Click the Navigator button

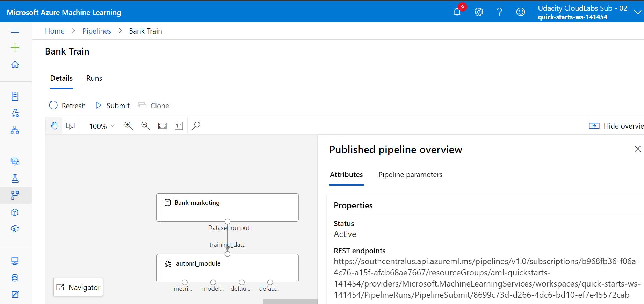coord(78,287)
